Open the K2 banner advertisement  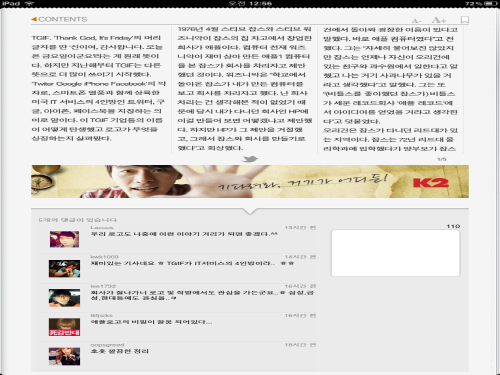(250, 181)
